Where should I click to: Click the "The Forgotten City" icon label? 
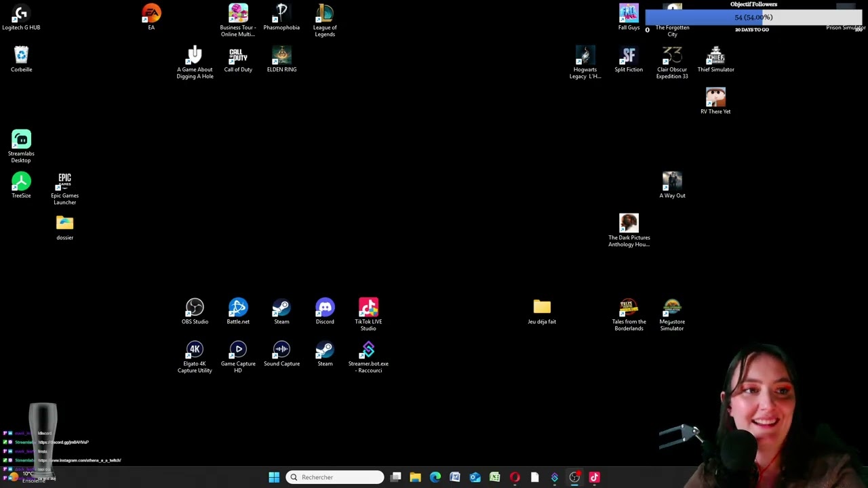(x=672, y=30)
